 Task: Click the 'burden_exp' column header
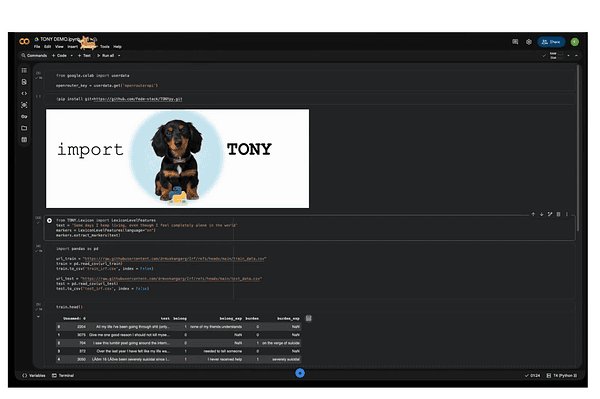coord(288,318)
